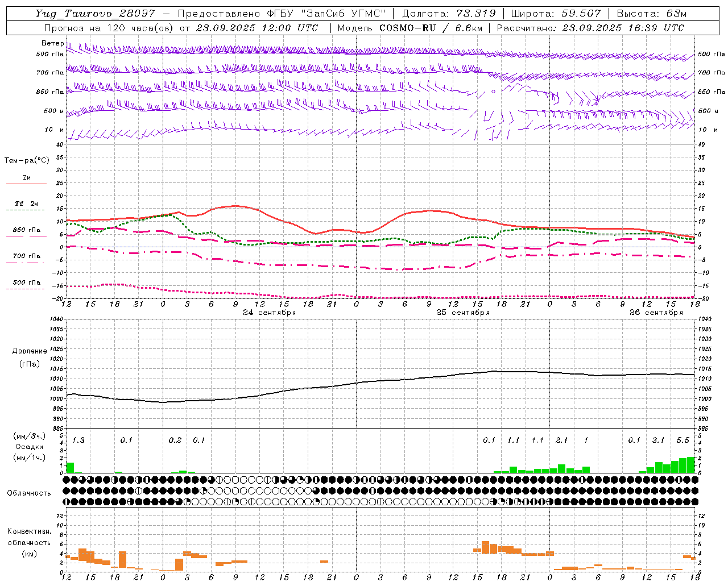The image size is (728, 582).
Task: Click the Тем-ра(°C) temperature panel label
Action: (27, 161)
